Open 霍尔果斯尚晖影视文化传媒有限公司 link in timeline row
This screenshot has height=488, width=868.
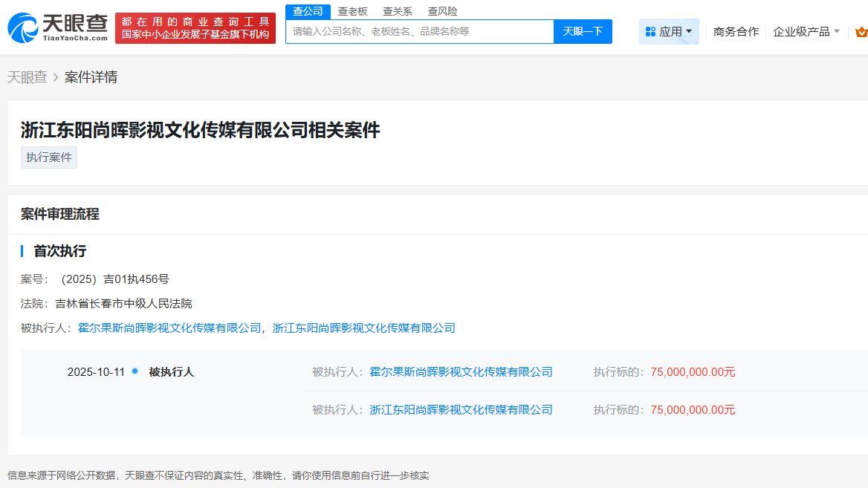(461, 372)
